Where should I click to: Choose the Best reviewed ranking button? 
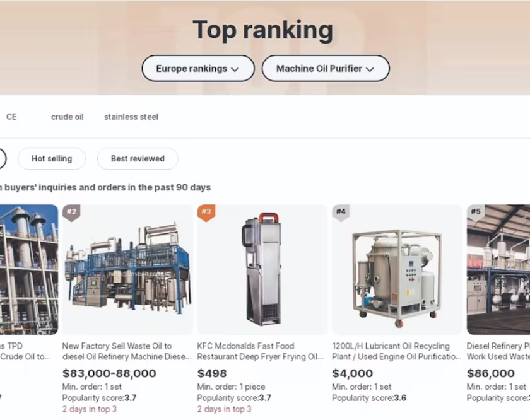coord(138,158)
